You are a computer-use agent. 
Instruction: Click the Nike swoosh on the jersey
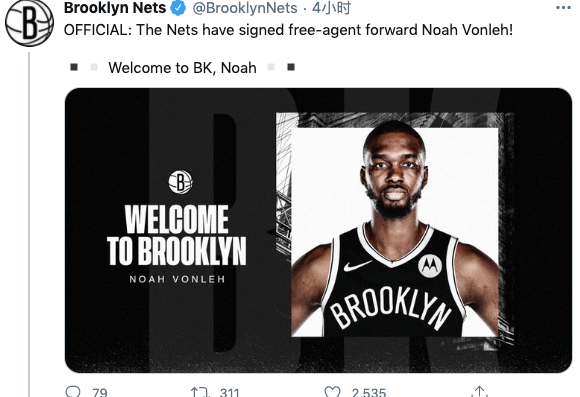point(357,266)
